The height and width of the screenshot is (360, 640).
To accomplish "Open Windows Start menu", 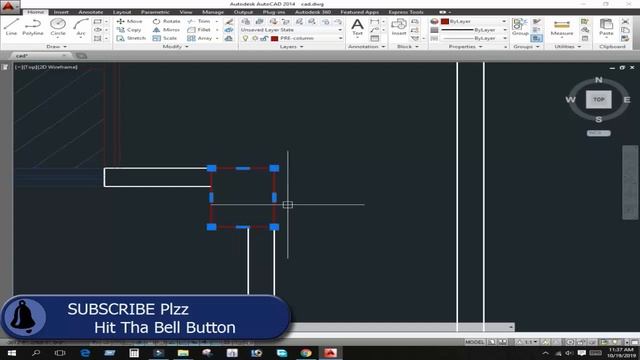I will point(11,353).
